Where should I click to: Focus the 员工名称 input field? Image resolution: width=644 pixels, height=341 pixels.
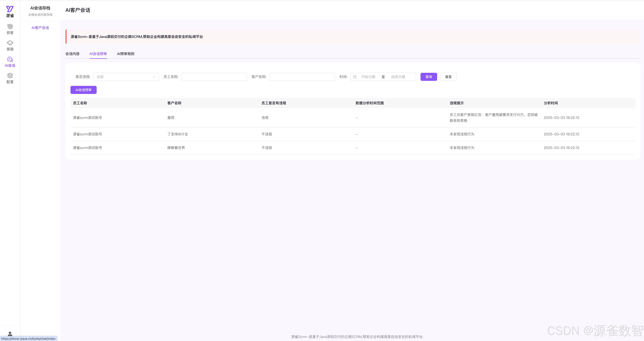[214, 77]
